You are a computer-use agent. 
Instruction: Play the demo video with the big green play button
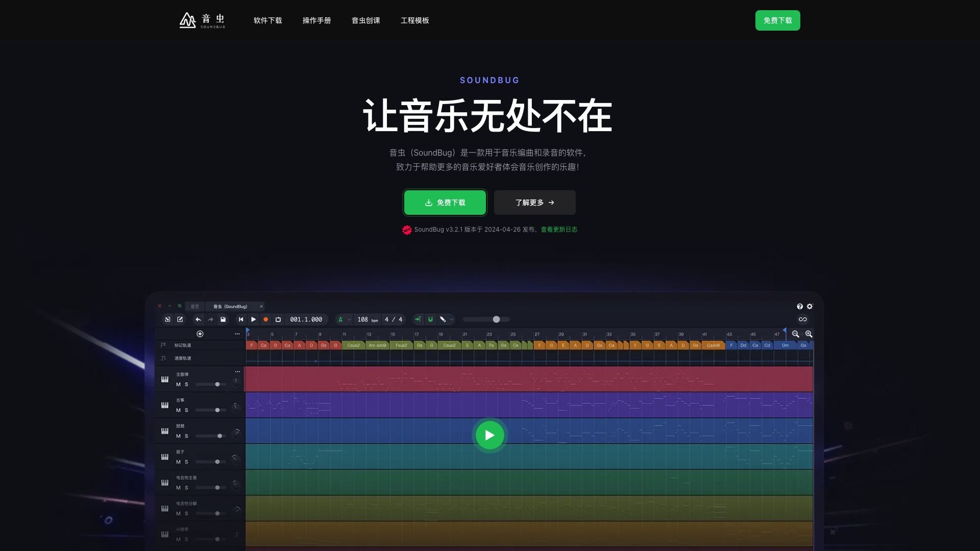tap(489, 435)
